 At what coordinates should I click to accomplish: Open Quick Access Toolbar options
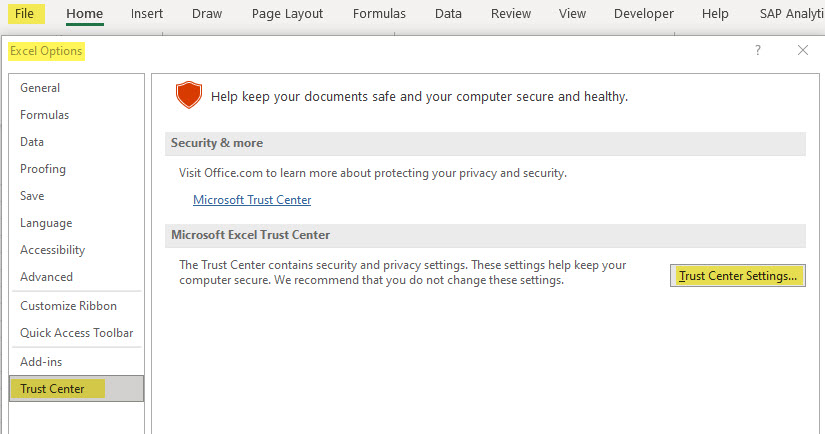coord(77,333)
